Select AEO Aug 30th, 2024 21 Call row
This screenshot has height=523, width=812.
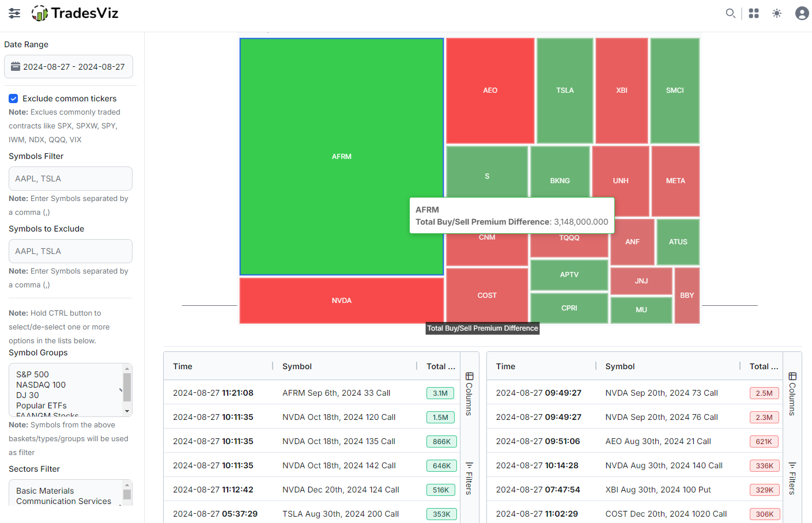pos(635,441)
